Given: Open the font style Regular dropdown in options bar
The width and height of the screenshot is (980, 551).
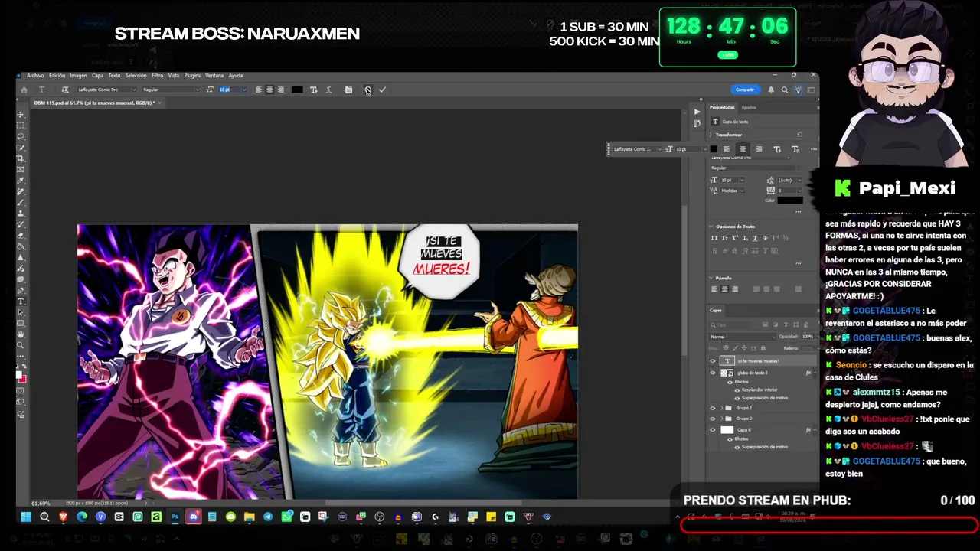Looking at the screenshot, I should [197, 90].
